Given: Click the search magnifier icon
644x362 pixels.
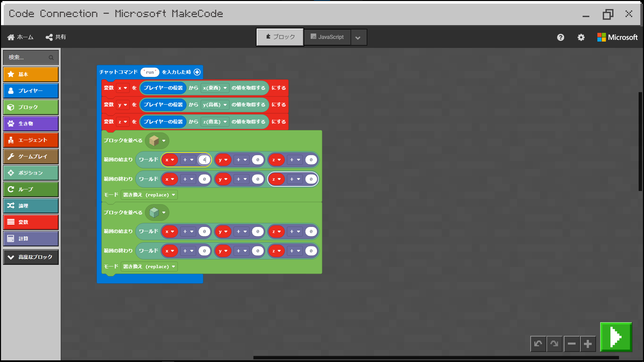Looking at the screenshot, I should coord(51,58).
